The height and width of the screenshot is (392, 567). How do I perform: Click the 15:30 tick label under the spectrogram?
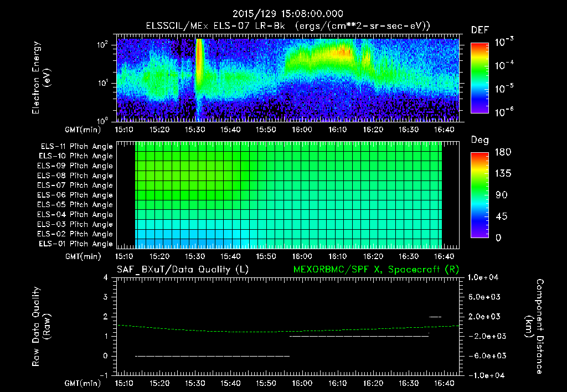[195, 130]
